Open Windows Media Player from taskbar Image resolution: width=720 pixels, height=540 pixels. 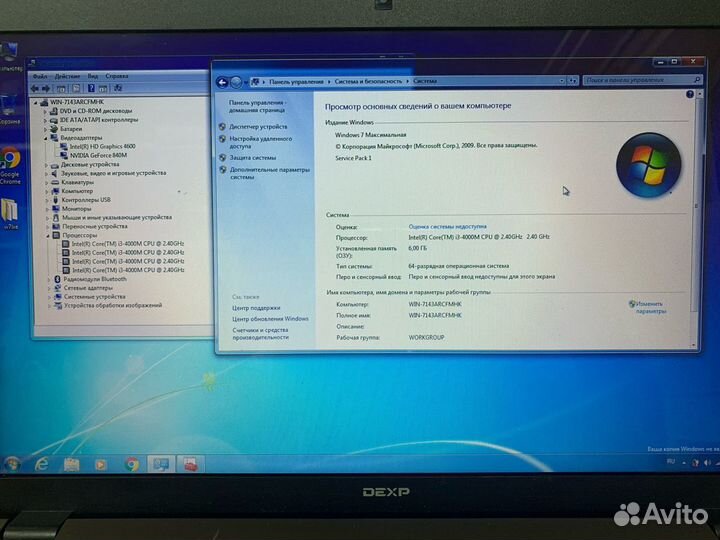point(101,464)
